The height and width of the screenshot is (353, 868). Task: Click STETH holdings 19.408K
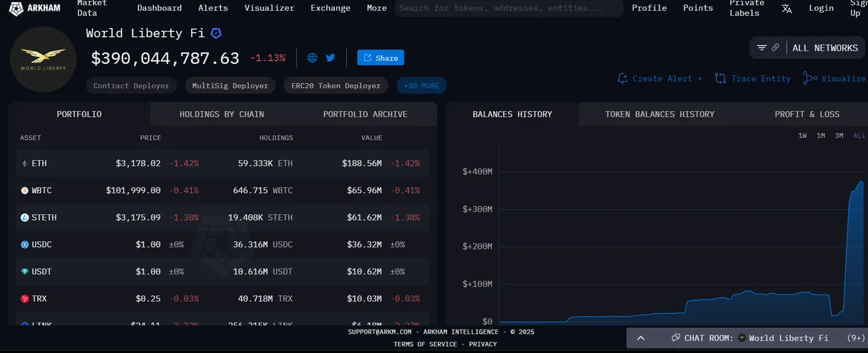coord(246,218)
